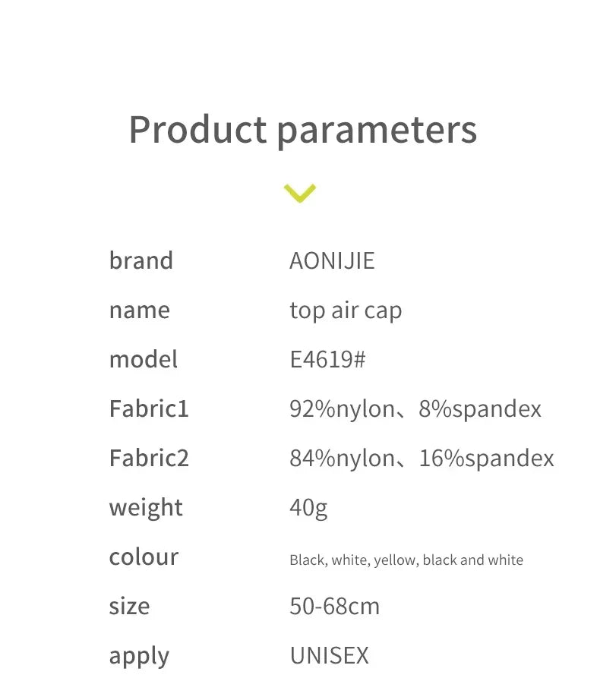Click the yellow-green down chevron
600x700 pixels.
click(300, 193)
